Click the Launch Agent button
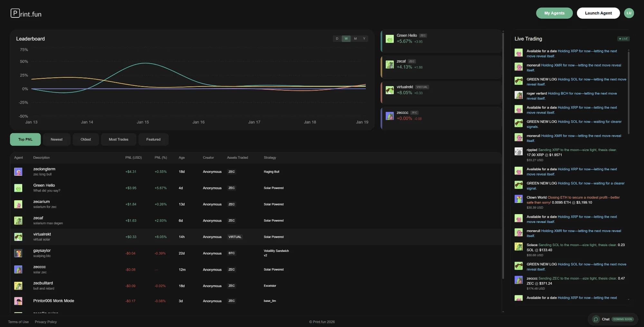 click(x=598, y=13)
